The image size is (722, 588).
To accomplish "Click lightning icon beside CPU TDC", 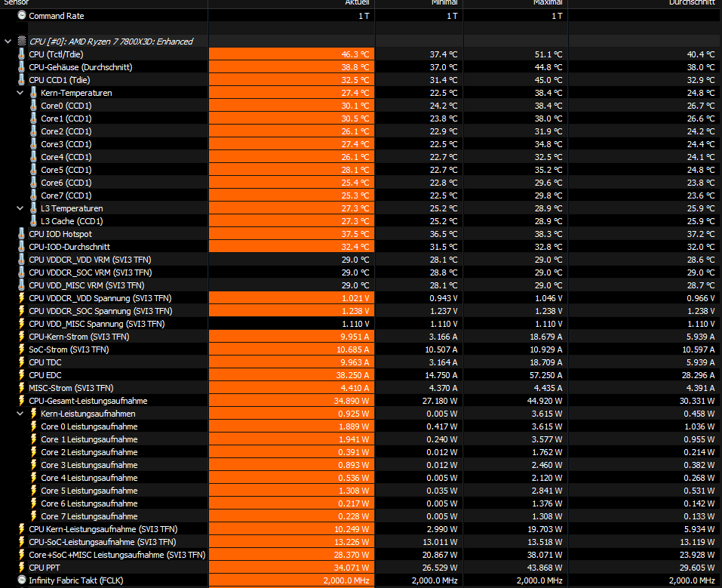I will tap(22, 362).
